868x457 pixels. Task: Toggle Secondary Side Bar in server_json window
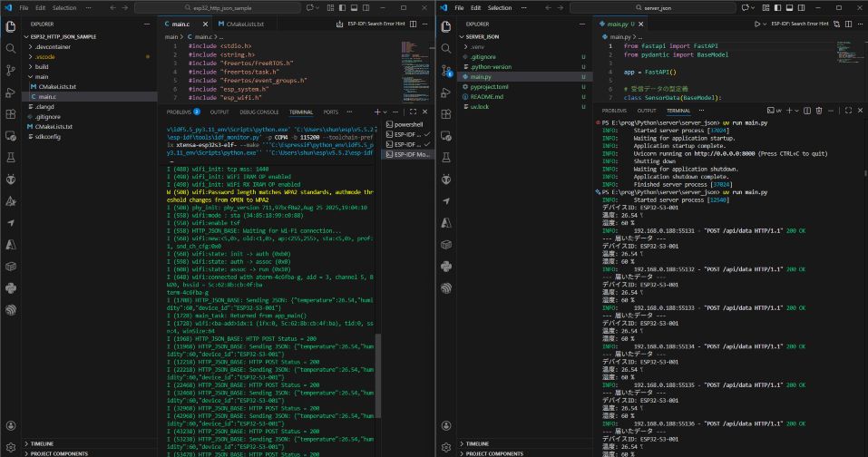pyautogui.click(x=801, y=8)
